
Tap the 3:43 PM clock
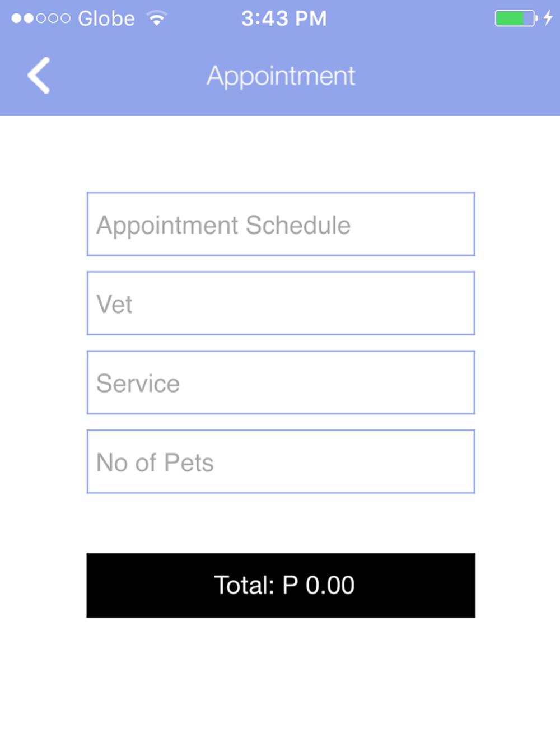[284, 18]
